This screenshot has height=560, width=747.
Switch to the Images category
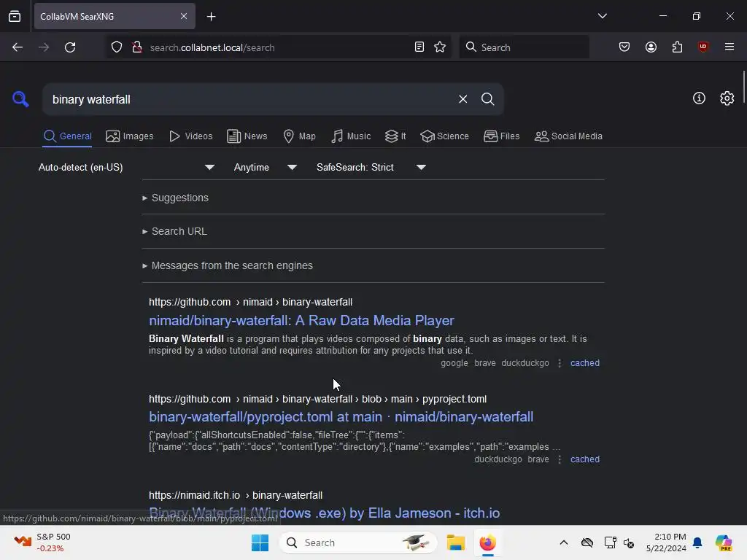pos(130,136)
